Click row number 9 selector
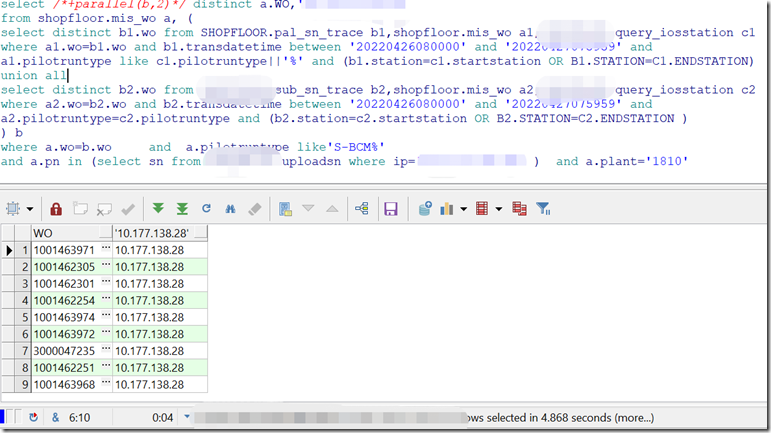The width and height of the screenshot is (771, 433). pos(23,384)
